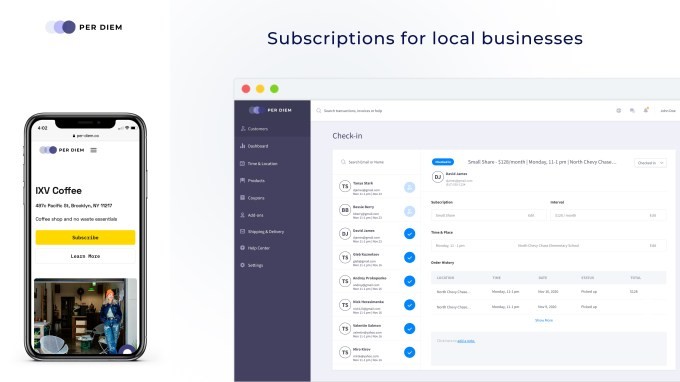Tap the Per Diem logo on phone page
Viewport: 680px width, 382px height.
point(62,150)
